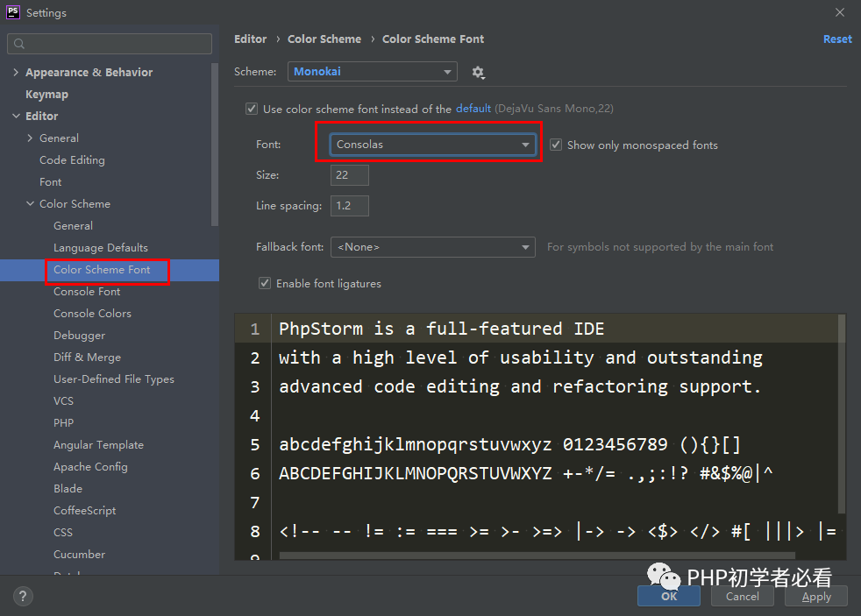Click the scheme gear settings icon
861x616 pixels.
point(478,72)
